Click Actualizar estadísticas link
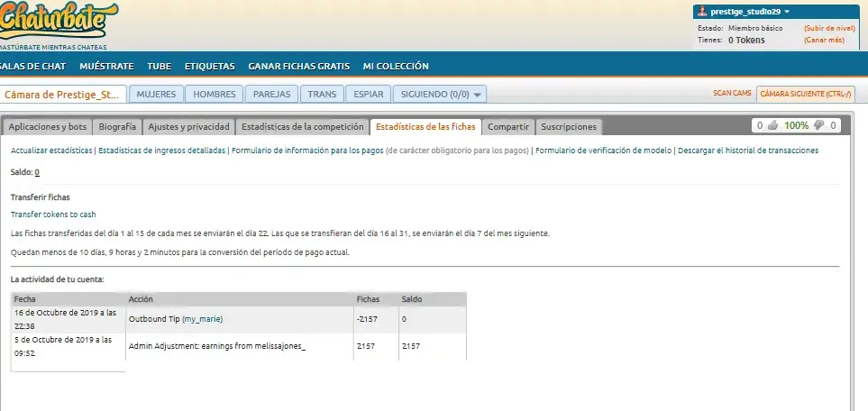868x411 pixels. [x=51, y=151]
